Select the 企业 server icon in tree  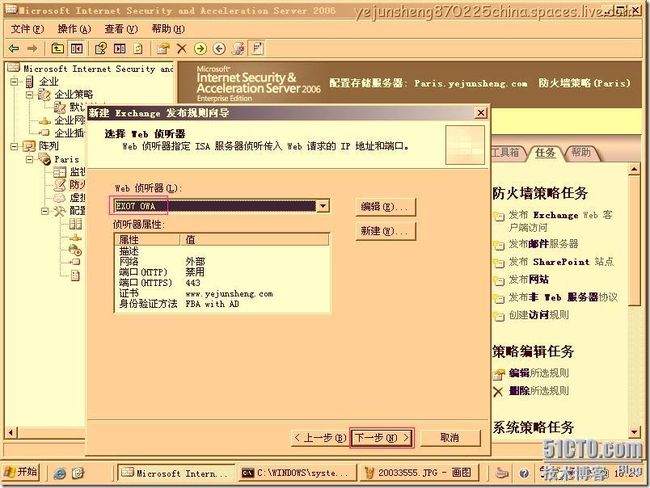coord(29,82)
